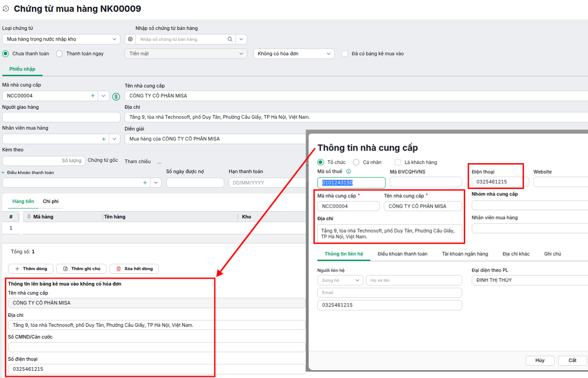Open settings gear beside sales voucher number field
The width and height of the screenshot is (588, 378).
[130, 39]
